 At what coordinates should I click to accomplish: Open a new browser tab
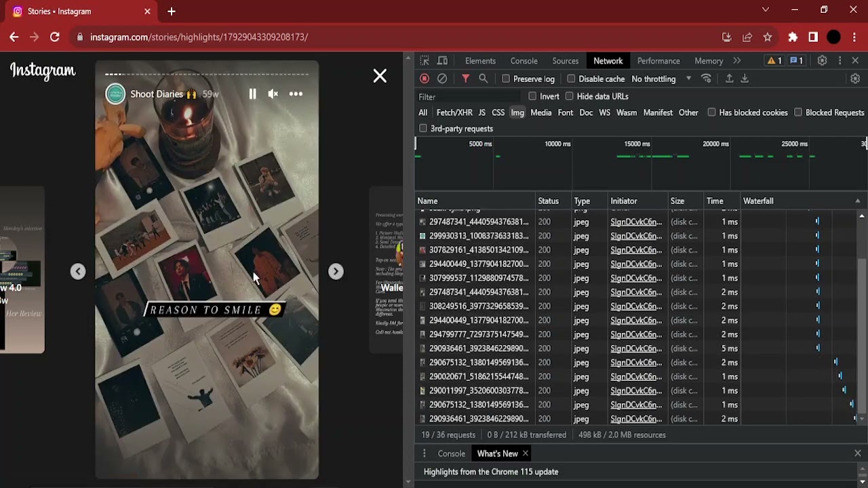172,12
